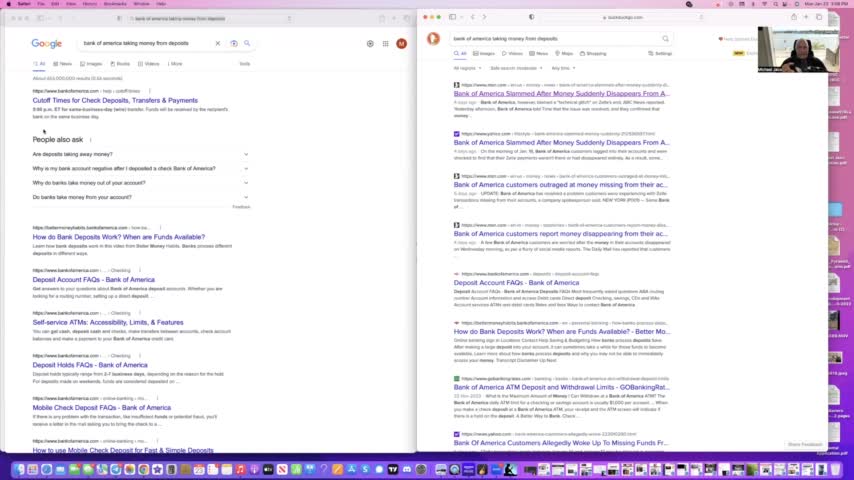
Task: Click the DuckDuckGo logo
Action: click(x=434, y=39)
